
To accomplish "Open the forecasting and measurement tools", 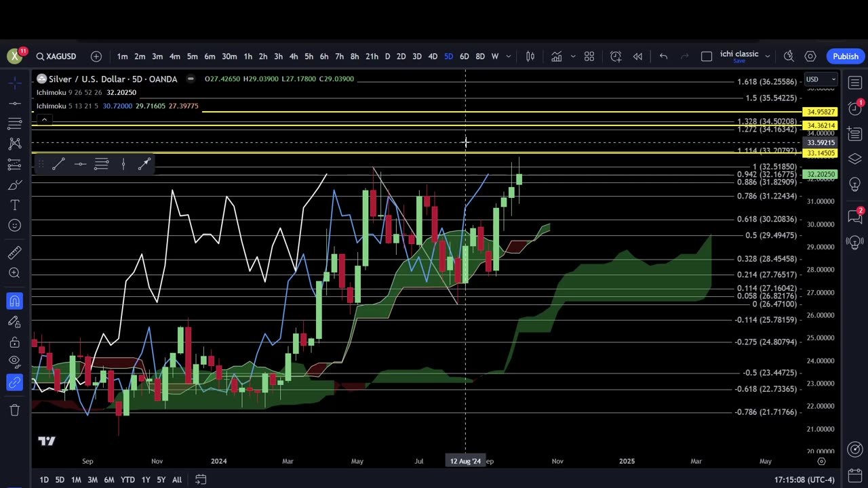I will (x=14, y=164).
